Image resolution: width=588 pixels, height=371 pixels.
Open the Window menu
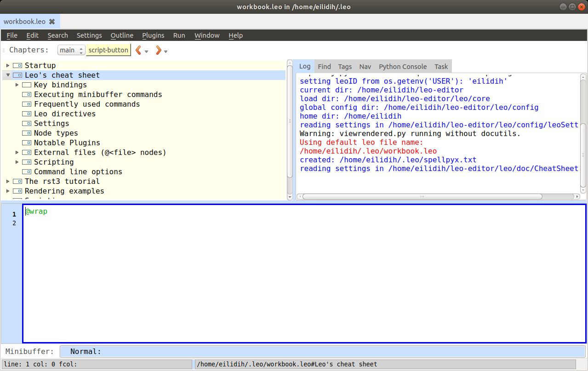[x=207, y=35]
